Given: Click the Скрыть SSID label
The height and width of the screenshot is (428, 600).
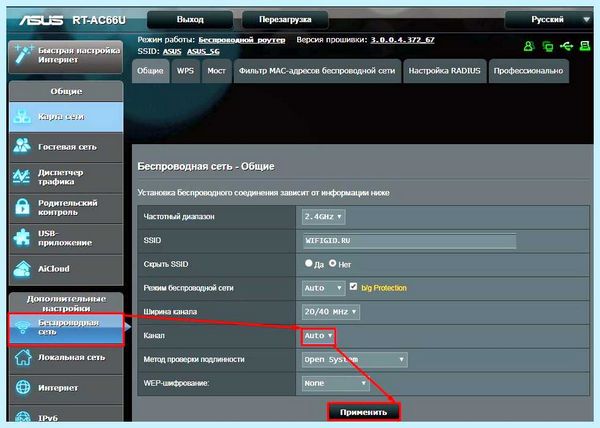Looking at the screenshot, I should tap(166, 264).
